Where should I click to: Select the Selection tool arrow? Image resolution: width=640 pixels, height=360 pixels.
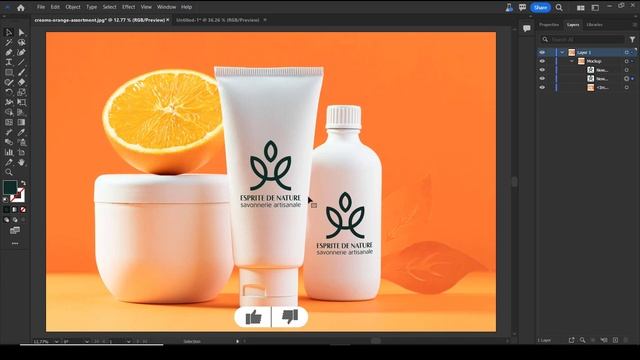pos(9,32)
